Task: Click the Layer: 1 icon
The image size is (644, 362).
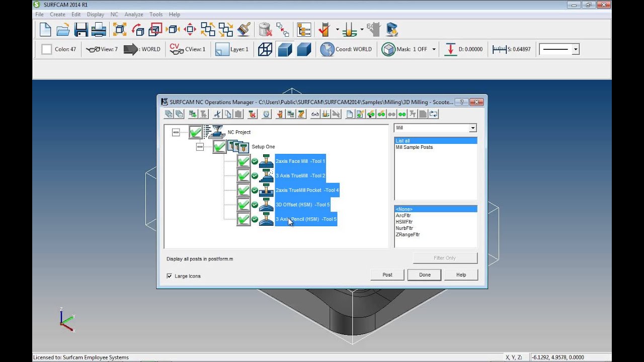Action: (222, 49)
